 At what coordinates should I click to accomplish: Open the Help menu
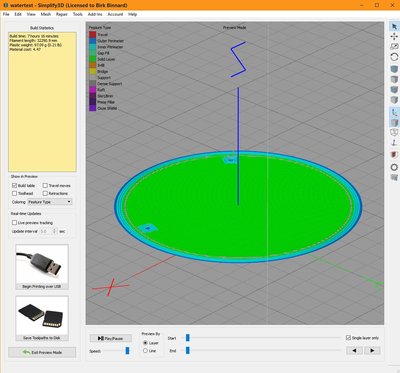point(133,14)
